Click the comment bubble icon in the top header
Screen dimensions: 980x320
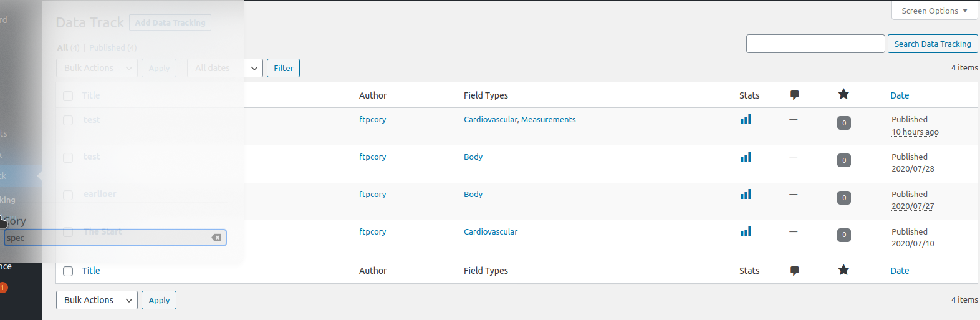tap(794, 95)
